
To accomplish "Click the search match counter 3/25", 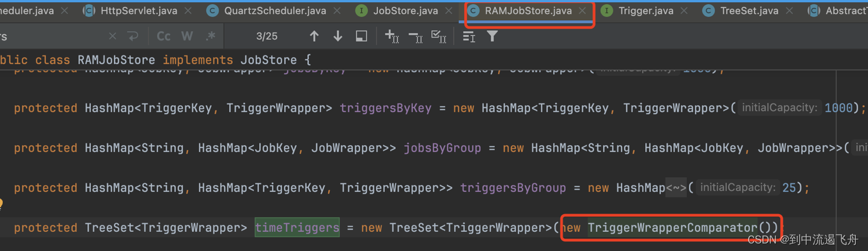I will tap(267, 36).
